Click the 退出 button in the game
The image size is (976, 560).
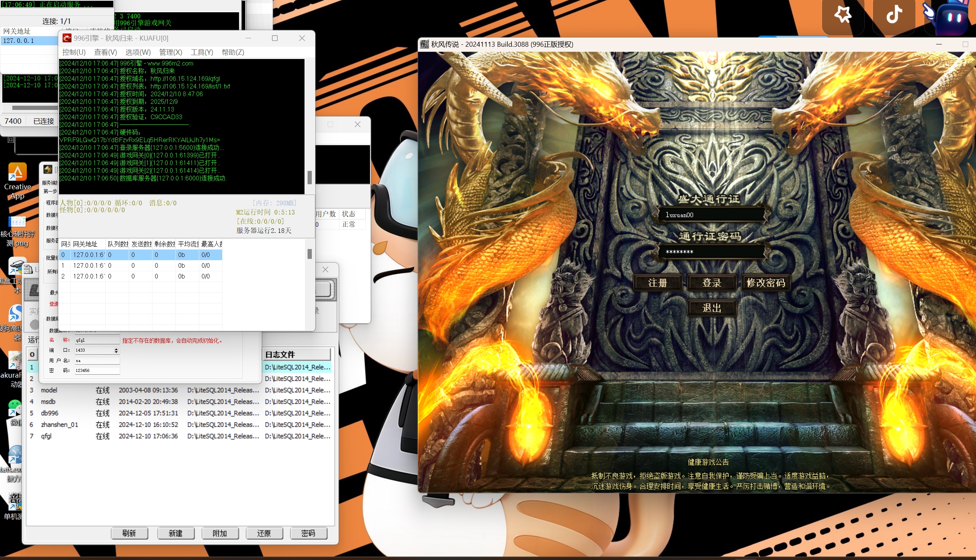coord(711,308)
